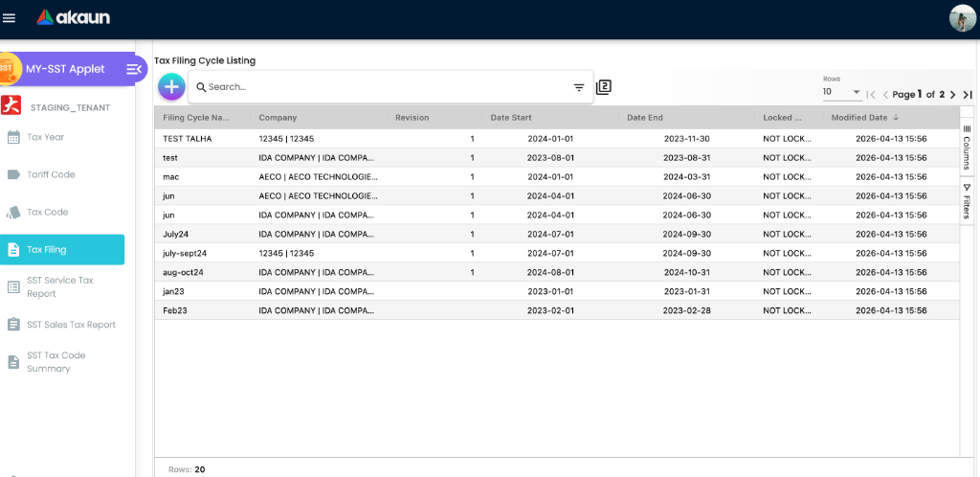Viewport: 980px width, 477px height.
Task: Jump to the last page
Action: [968, 95]
